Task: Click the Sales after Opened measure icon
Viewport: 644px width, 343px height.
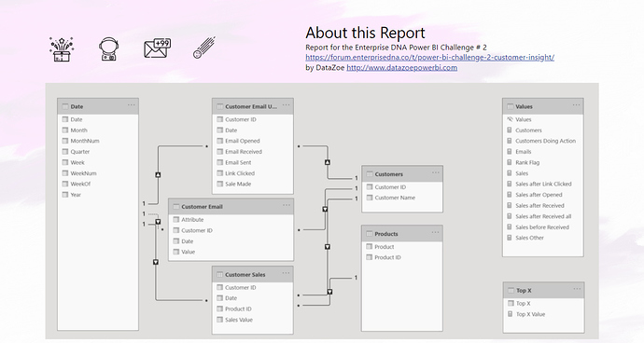Action: (511, 195)
